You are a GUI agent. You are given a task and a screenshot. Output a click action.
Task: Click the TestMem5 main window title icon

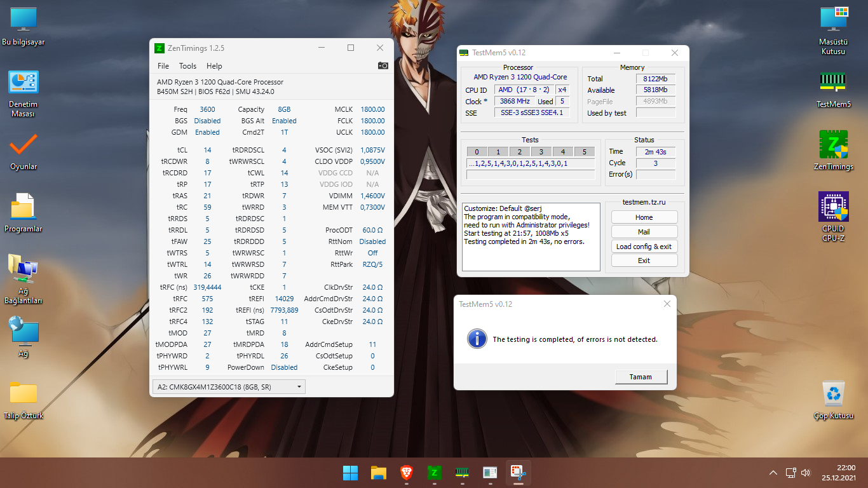[x=465, y=53]
